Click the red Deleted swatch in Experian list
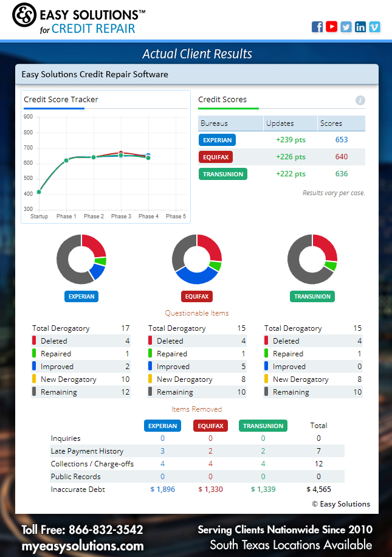 [x=34, y=341]
